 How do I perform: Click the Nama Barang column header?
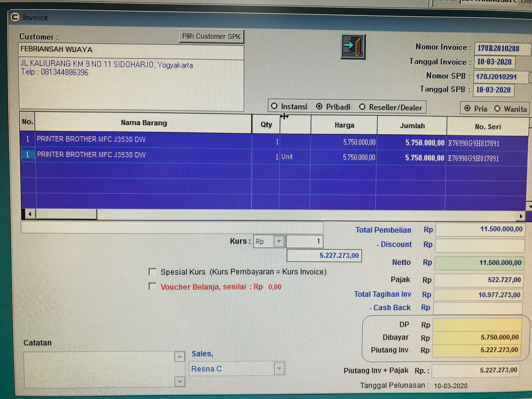[x=144, y=123]
